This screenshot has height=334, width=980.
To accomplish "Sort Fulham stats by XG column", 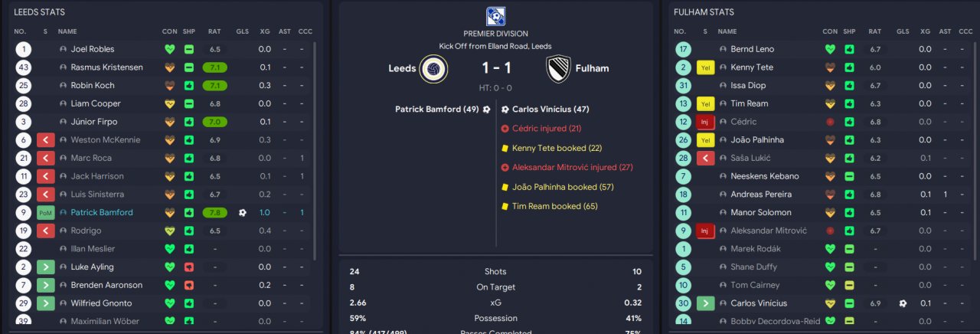I will tap(925, 31).
